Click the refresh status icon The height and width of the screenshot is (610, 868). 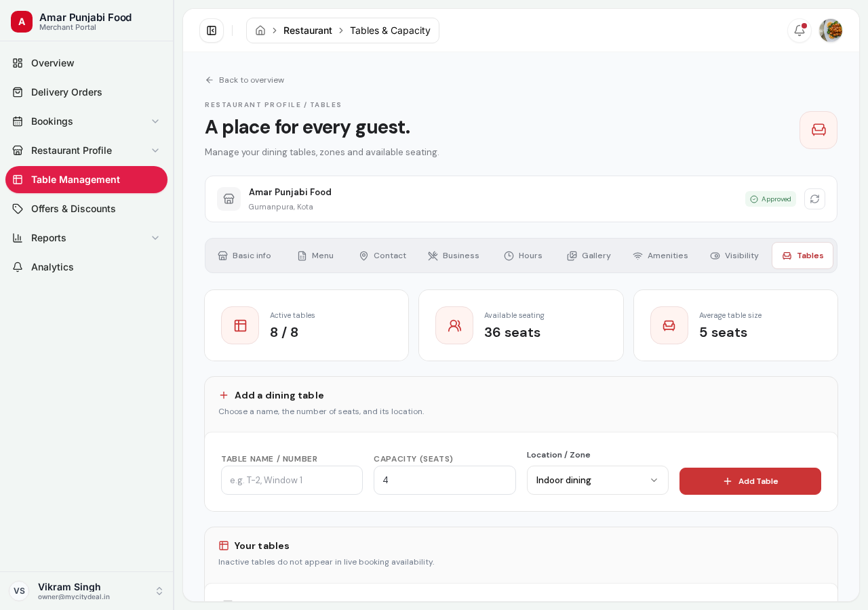(814, 199)
